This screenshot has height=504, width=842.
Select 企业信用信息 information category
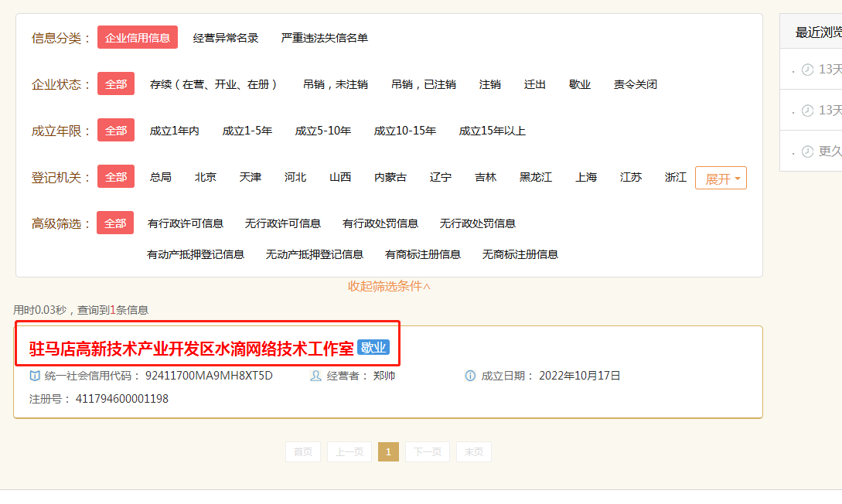(138, 38)
